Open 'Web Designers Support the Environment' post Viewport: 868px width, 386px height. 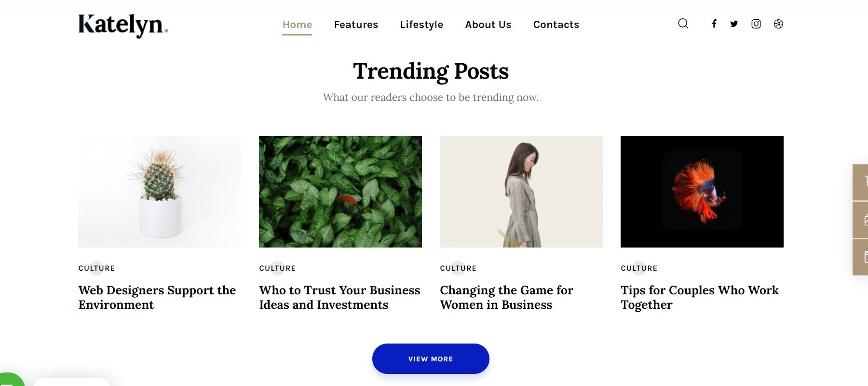(x=157, y=297)
